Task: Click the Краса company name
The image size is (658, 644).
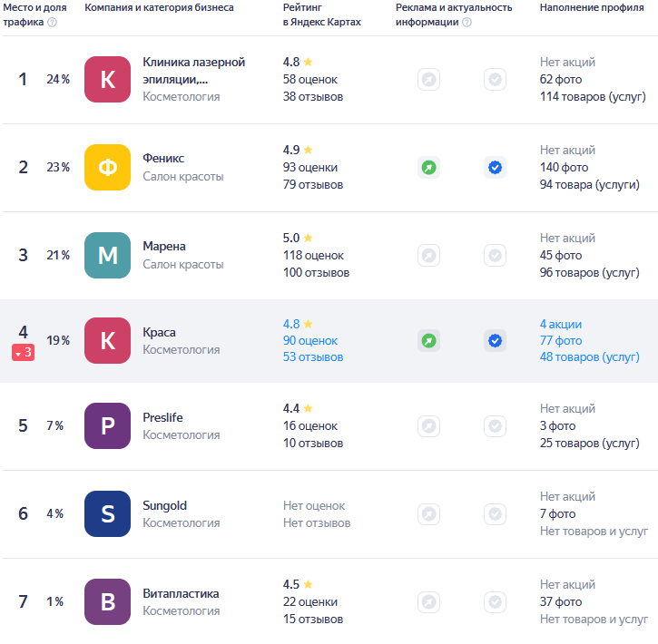Action: pyautogui.click(x=159, y=332)
